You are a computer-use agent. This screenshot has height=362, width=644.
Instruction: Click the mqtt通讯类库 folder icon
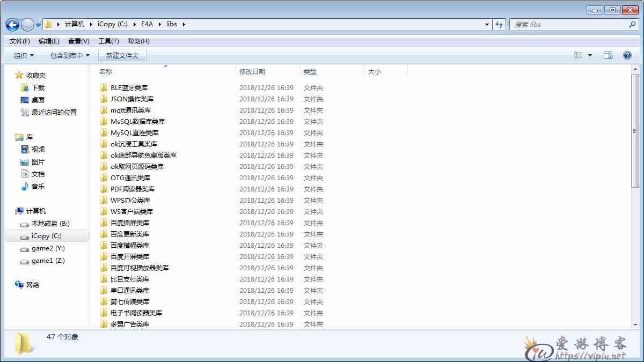(x=104, y=110)
